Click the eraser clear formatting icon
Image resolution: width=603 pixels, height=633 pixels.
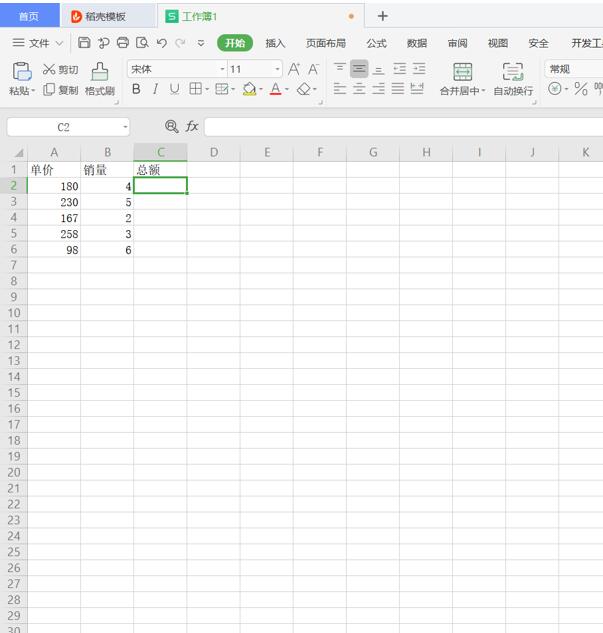click(x=304, y=89)
